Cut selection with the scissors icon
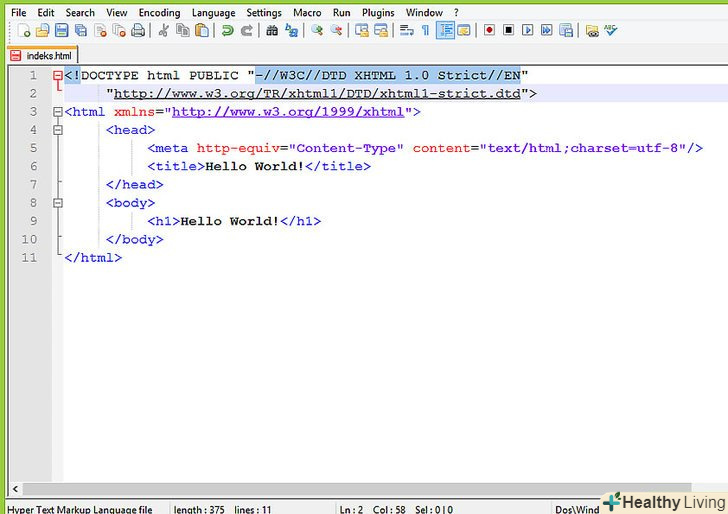728x514 pixels. click(x=164, y=31)
